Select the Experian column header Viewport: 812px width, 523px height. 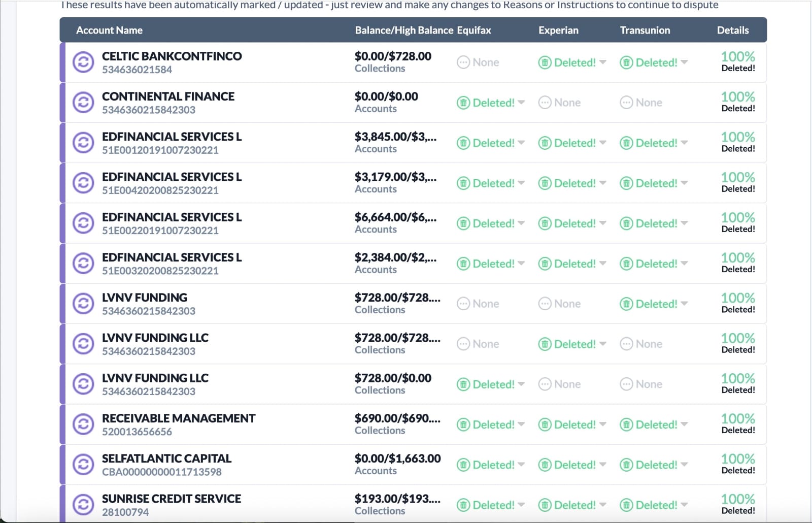click(558, 30)
